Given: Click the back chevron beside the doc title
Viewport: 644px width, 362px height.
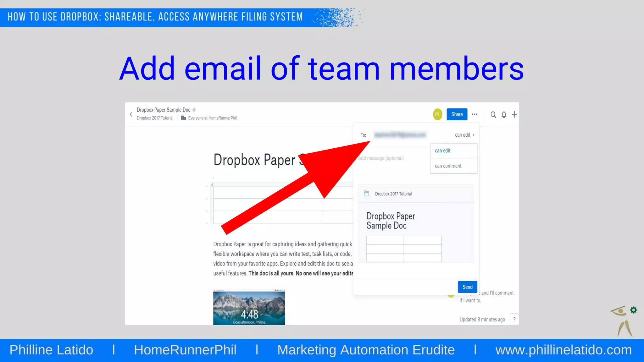Looking at the screenshot, I should point(131,114).
